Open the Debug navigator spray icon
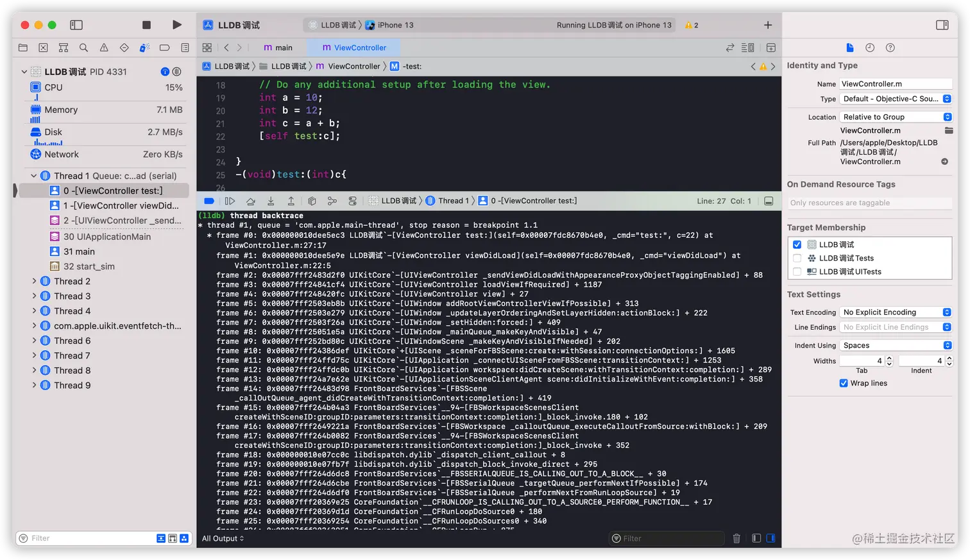This screenshot has height=560, width=970. pos(144,47)
